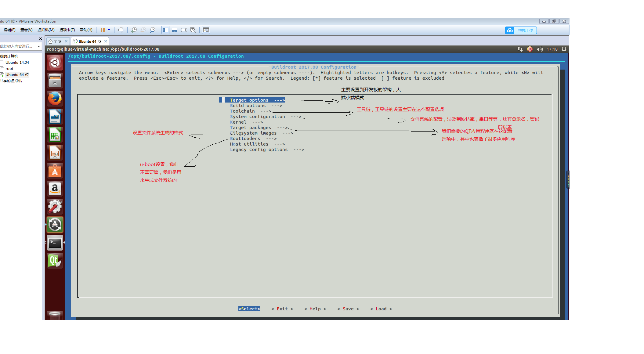Screen dimensions: 644x354
Task: Select Legacy config options entry
Action: [x=267, y=150]
